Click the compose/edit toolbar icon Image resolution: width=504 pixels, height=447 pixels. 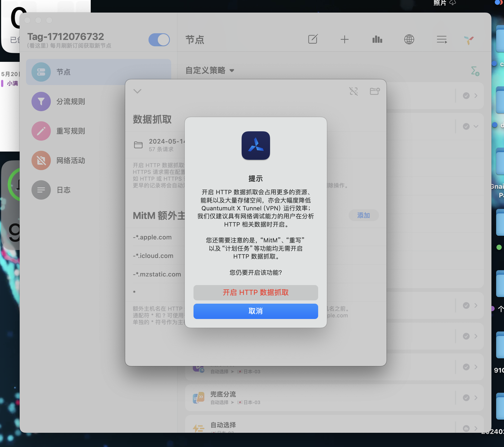coord(313,39)
